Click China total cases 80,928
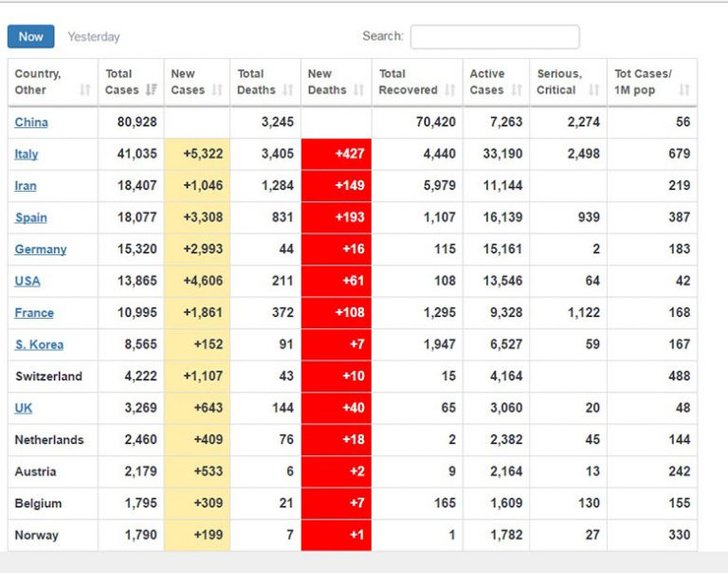 click(137, 122)
